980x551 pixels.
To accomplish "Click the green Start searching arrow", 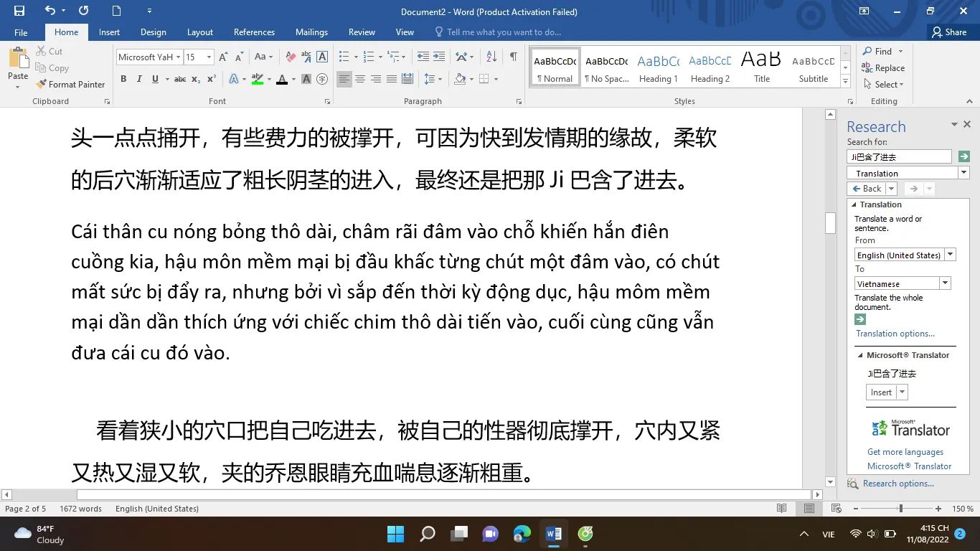I will pyautogui.click(x=963, y=156).
